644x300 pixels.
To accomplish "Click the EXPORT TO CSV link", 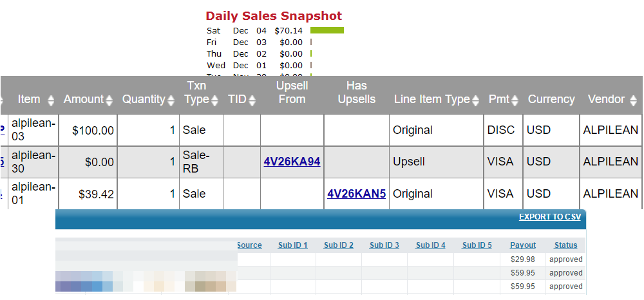I will tap(549, 217).
